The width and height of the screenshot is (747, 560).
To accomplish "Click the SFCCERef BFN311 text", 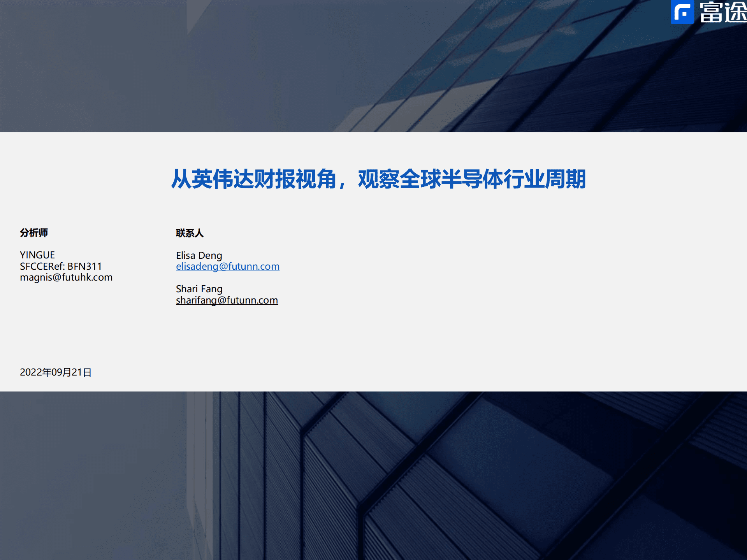I will coord(61,266).
